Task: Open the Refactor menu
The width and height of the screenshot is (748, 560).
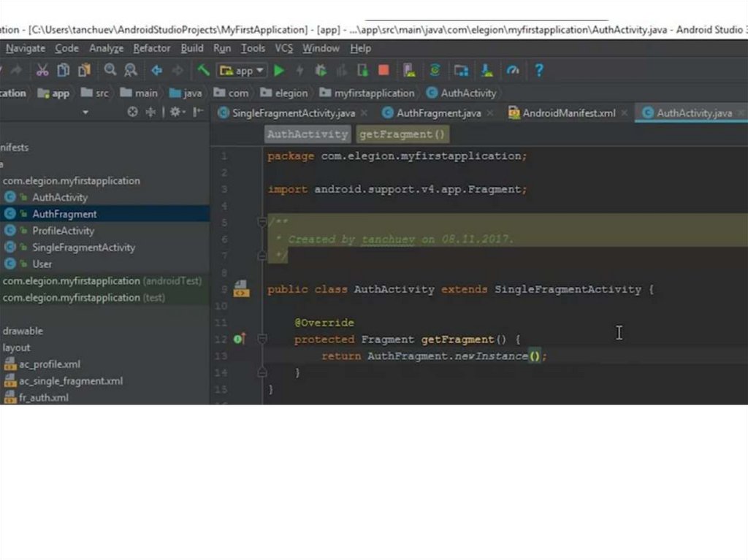Action: [151, 48]
